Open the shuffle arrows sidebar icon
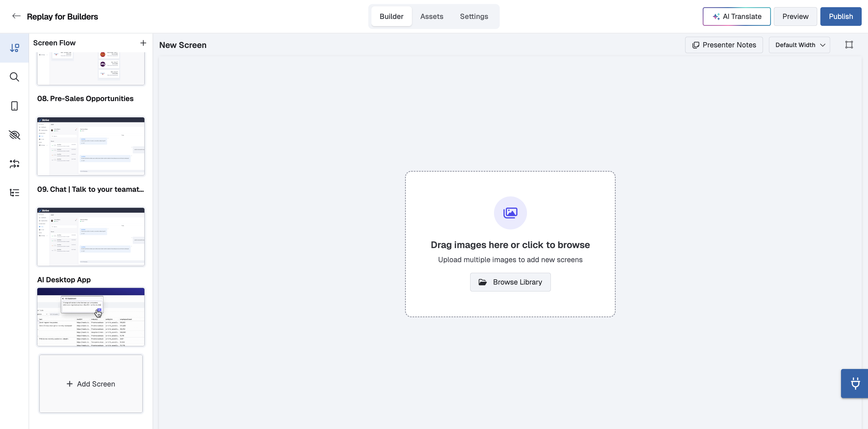Screen dimensions: 868x429 (14, 164)
